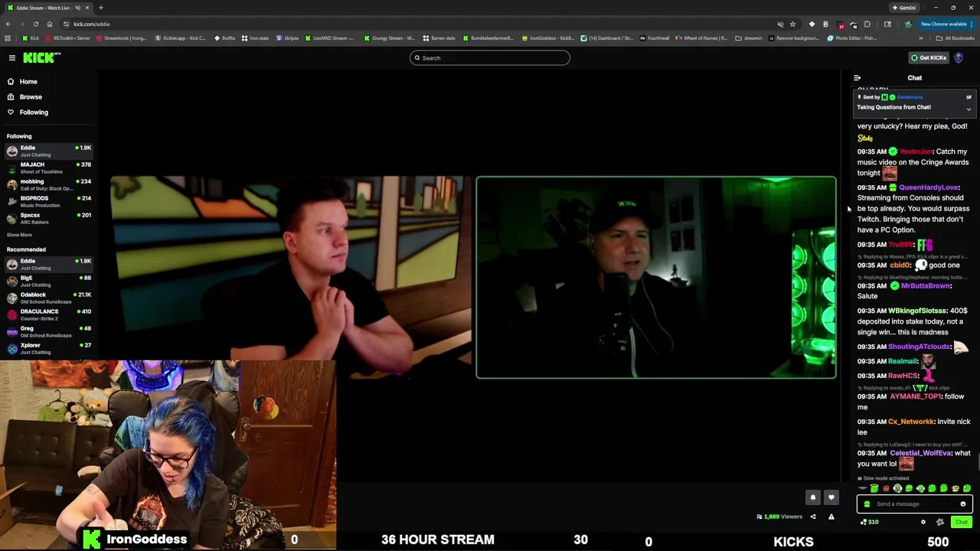
Task: Open Following in the sidebar
Action: coord(34,112)
